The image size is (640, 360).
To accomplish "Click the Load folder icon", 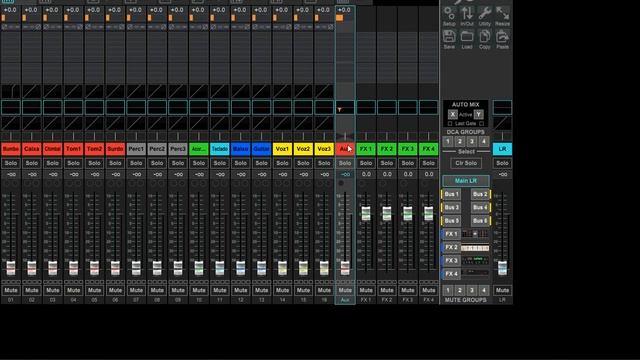I will (x=467, y=40).
